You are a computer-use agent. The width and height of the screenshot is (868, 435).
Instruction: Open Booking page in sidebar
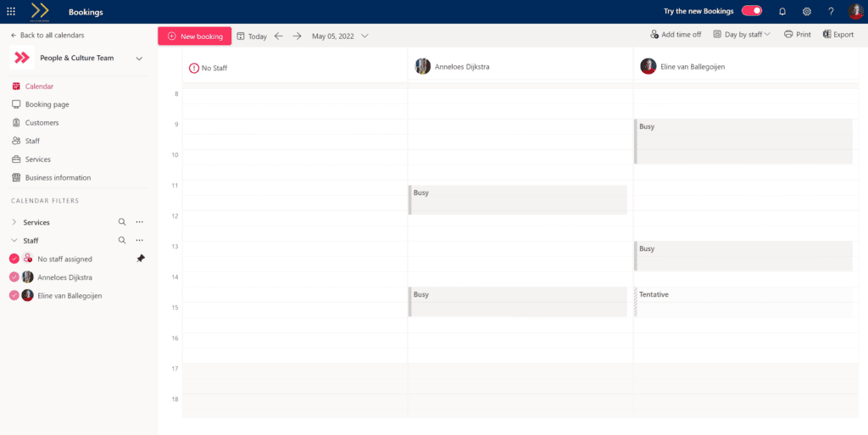41,104
